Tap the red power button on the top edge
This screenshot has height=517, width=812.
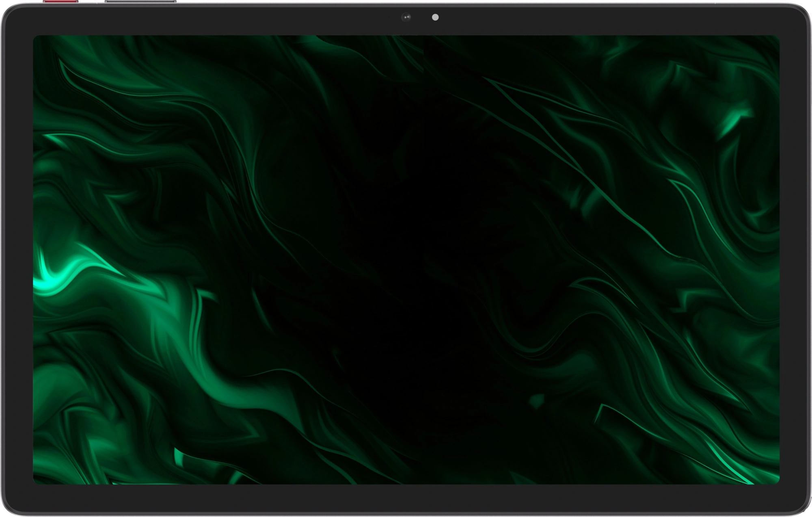[x=61, y=2]
